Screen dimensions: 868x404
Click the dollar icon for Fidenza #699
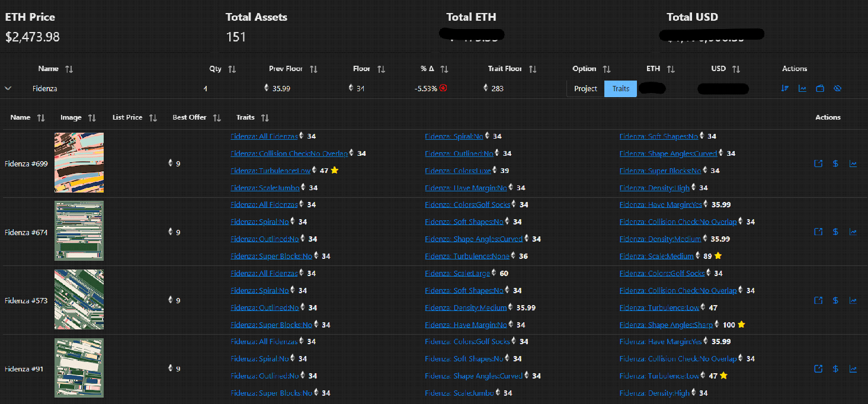835,163
